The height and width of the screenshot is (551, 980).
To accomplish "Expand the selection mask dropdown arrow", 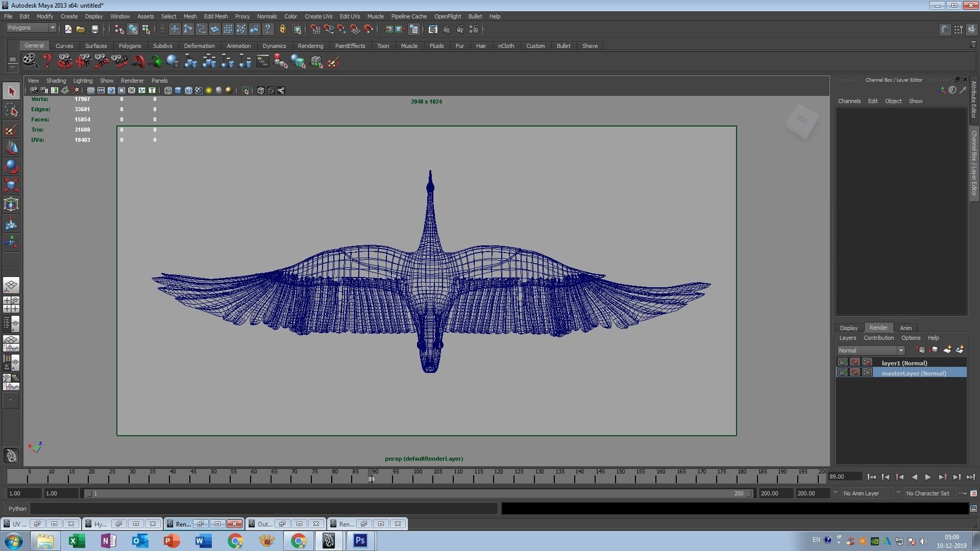I will (162, 29).
